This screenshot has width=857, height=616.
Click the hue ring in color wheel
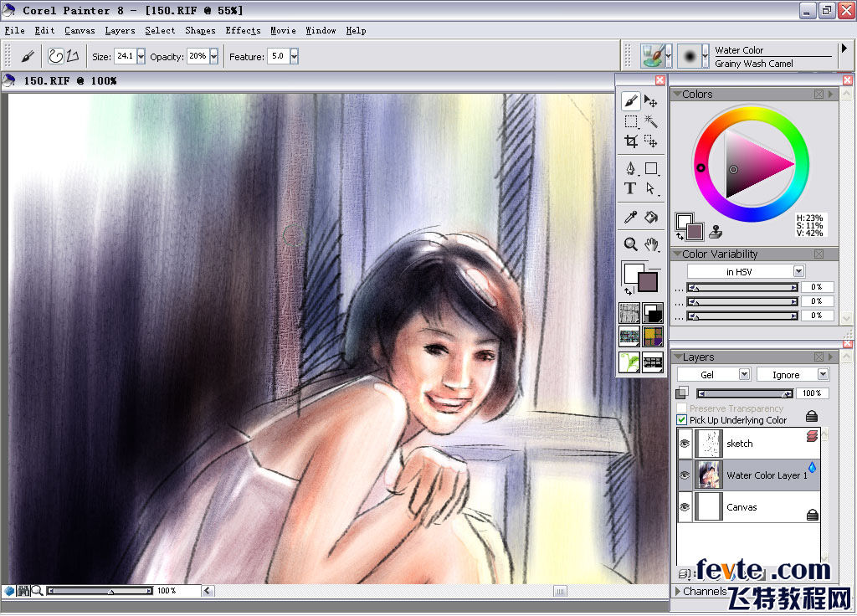(x=700, y=167)
